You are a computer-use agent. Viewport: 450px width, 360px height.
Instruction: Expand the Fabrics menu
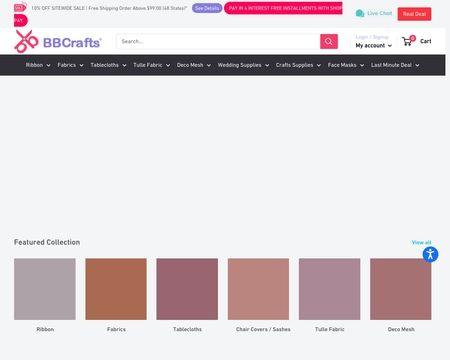70,65
